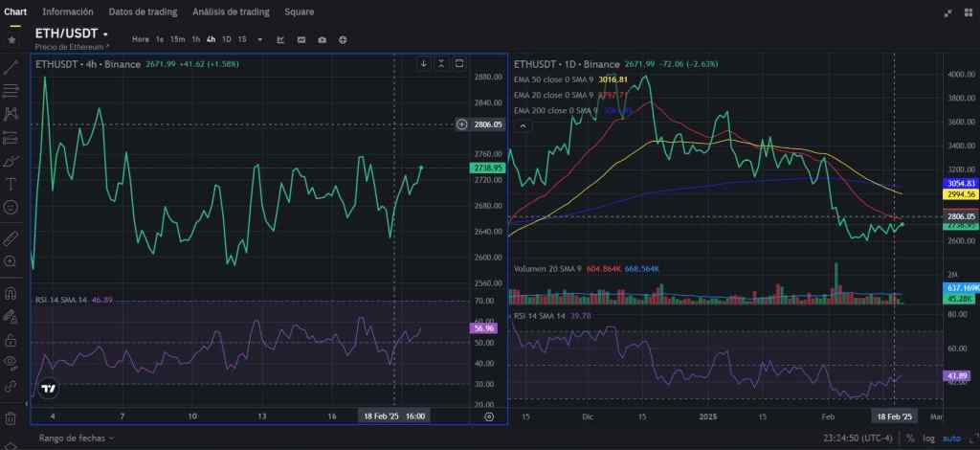Open the Rango de fechas dropdown
The image size is (980, 450).
(77, 439)
